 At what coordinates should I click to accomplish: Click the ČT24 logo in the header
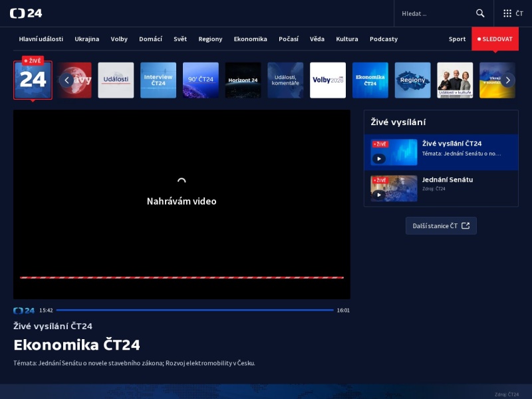[26, 13]
